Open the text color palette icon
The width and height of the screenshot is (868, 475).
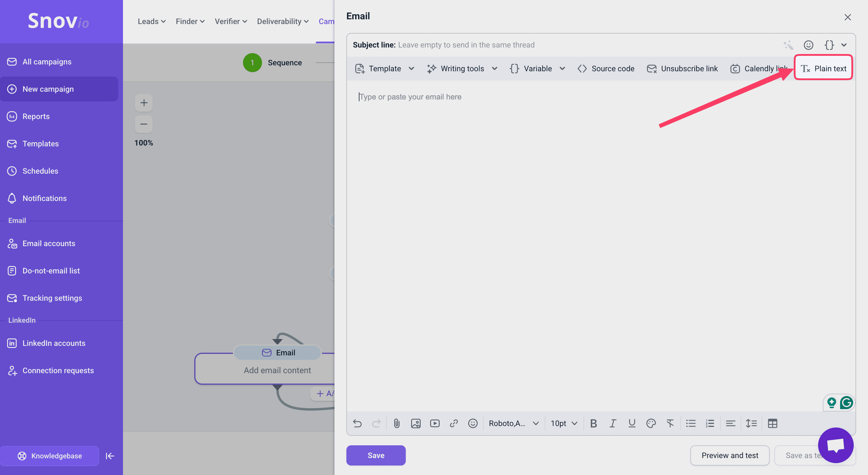pyautogui.click(x=651, y=423)
